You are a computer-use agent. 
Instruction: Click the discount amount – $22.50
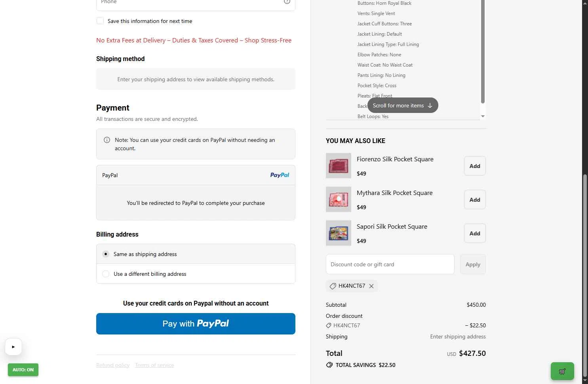475,325
